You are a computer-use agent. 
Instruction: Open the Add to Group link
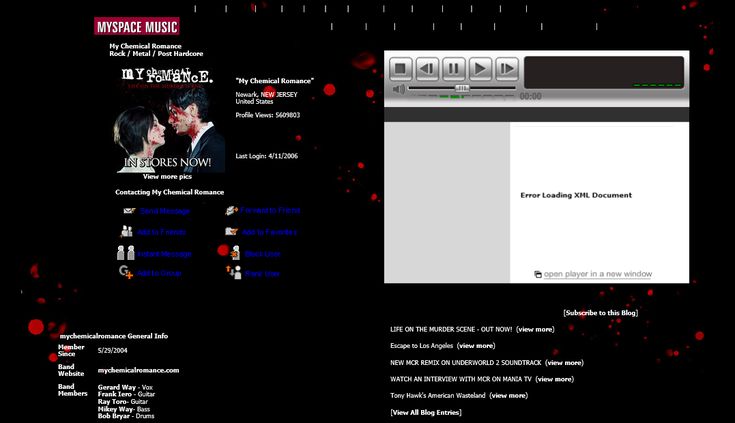tap(159, 273)
